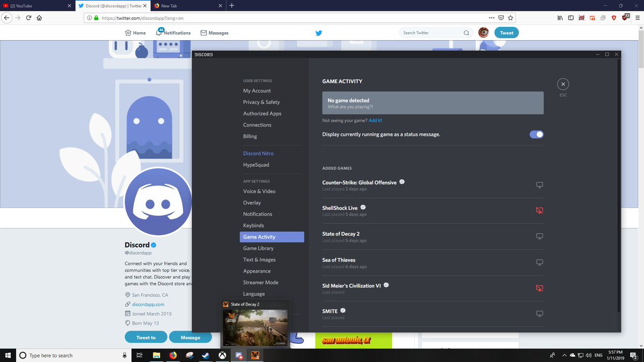Bookmark this page with the star icon
The height and width of the screenshot is (362, 644).
pos(510,18)
